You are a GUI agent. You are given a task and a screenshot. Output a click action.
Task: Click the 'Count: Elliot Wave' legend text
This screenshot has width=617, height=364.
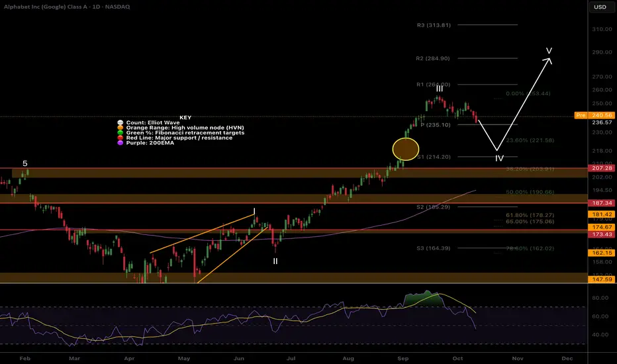(x=153, y=123)
